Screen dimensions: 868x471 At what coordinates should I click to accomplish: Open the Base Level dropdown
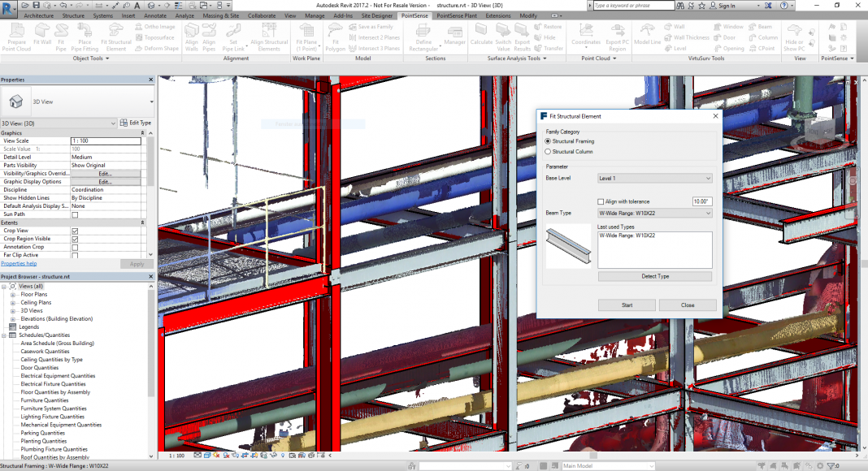click(x=654, y=178)
